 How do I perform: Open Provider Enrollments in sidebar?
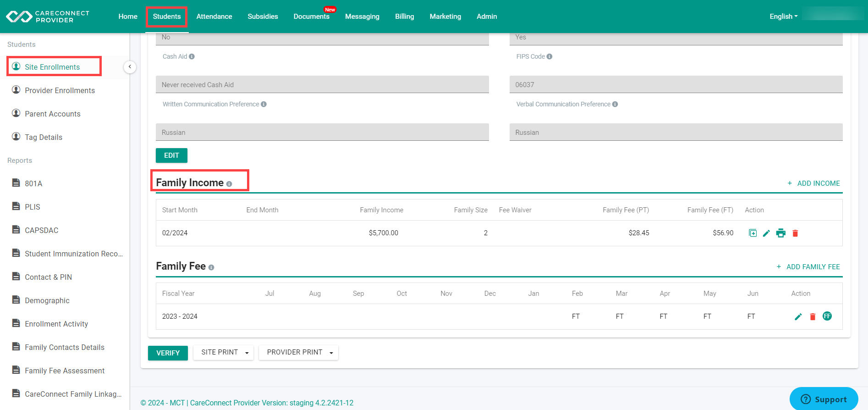60,90
